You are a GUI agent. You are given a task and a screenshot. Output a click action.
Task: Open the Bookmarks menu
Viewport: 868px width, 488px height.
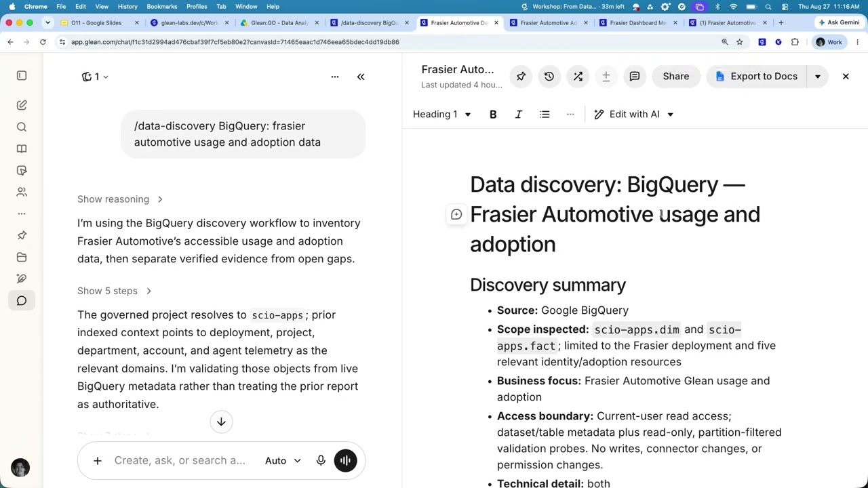161,7
